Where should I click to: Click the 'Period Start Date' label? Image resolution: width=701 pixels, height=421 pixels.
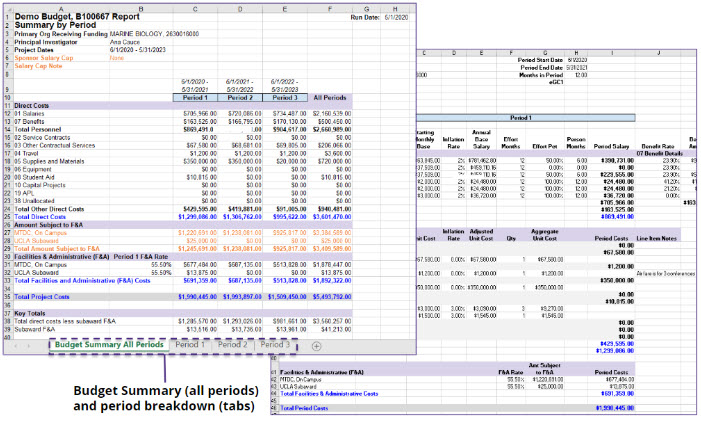click(x=540, y=60)
